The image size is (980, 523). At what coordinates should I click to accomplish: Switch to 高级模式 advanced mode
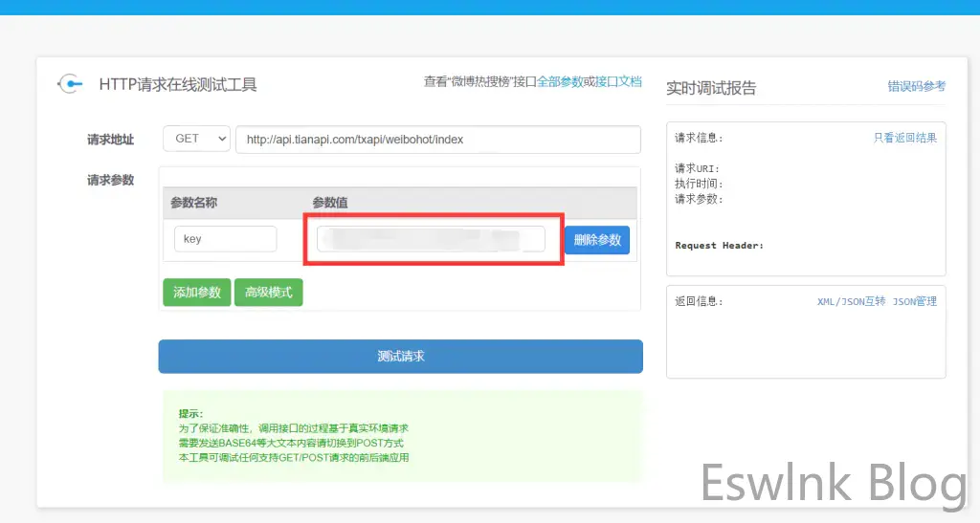pos(268,293)
